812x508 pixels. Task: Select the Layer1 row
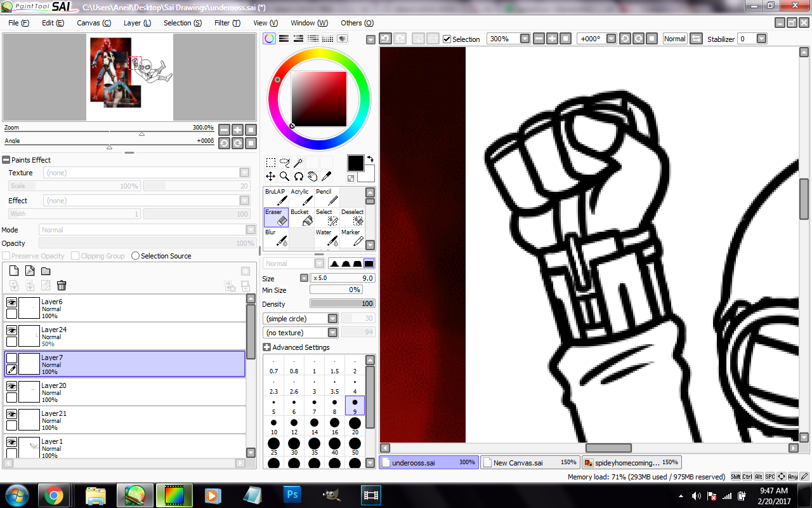[124, 446]
